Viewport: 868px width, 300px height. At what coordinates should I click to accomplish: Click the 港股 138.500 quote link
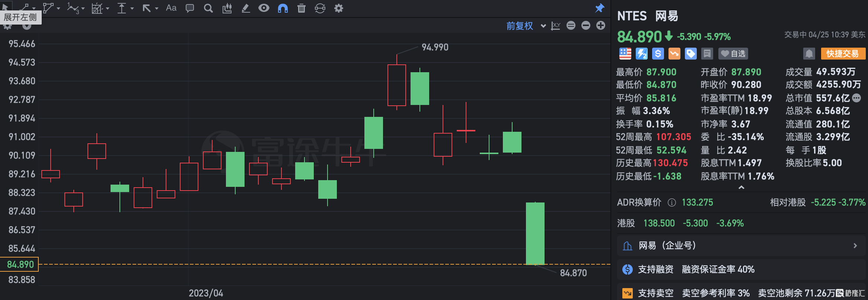[x=680, y=223]
